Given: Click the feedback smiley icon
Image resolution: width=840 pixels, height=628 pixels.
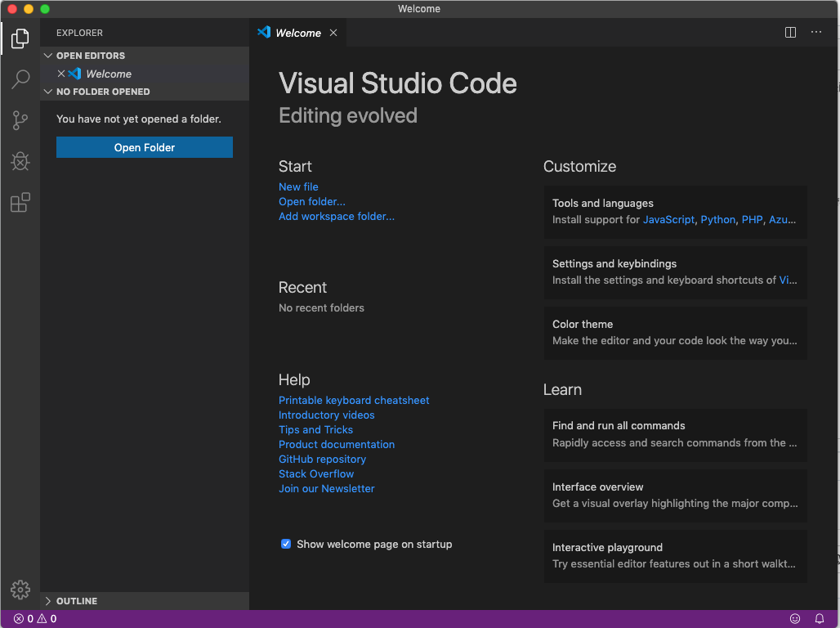Looking at the screenshot, I should click(795, 618).
